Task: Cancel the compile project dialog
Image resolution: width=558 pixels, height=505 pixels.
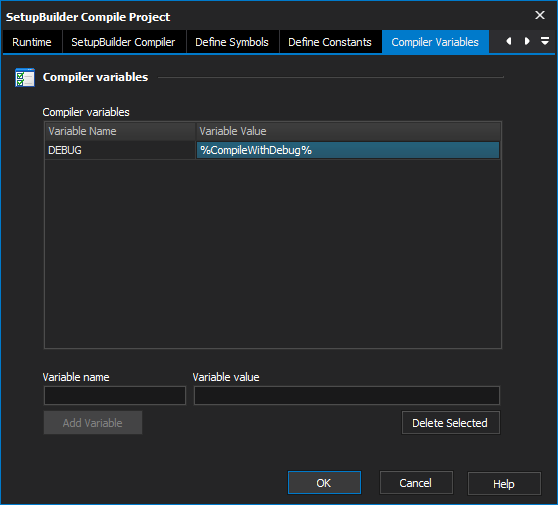Action: (416, 483)
